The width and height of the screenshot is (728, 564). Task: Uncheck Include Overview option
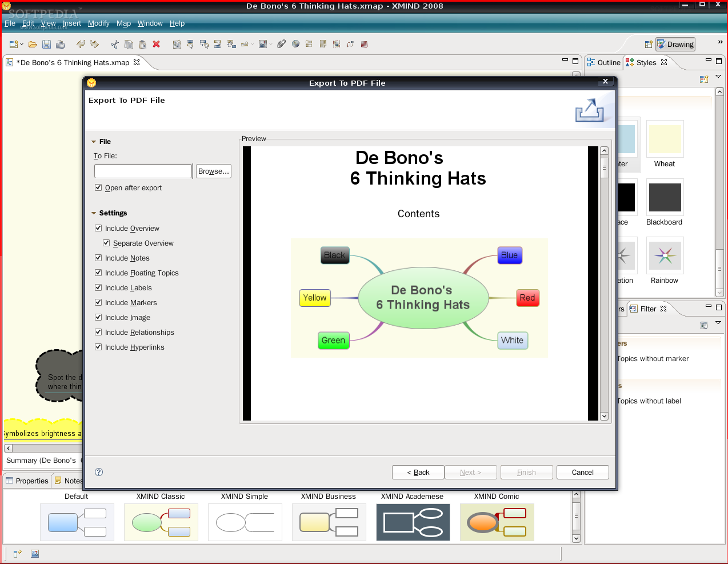(x=98, y=228)
